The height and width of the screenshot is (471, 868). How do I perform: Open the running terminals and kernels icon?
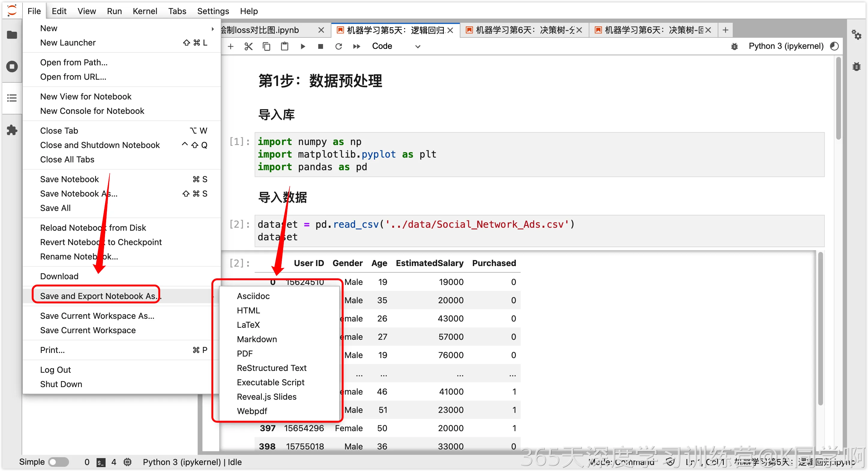(x=12, y=67)
